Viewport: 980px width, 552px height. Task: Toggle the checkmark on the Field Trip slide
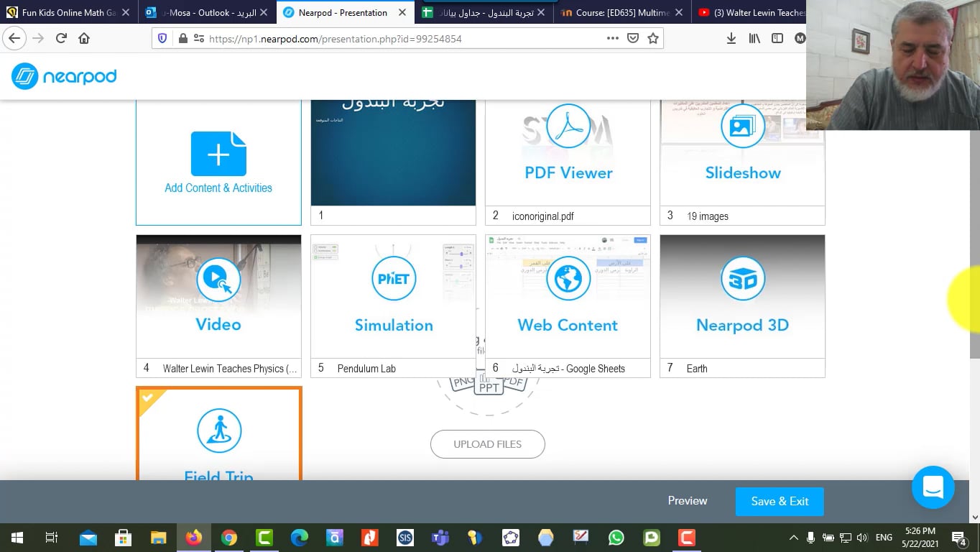(147, 397)
